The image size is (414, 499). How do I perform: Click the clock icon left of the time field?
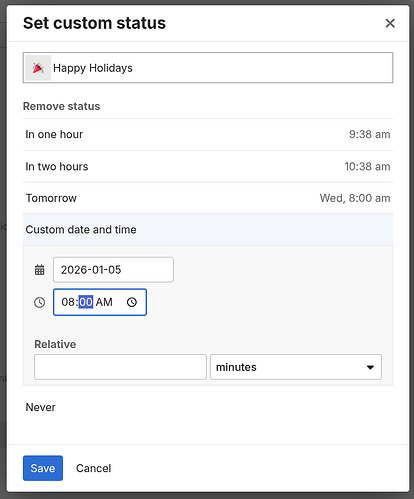click(40, 302)
